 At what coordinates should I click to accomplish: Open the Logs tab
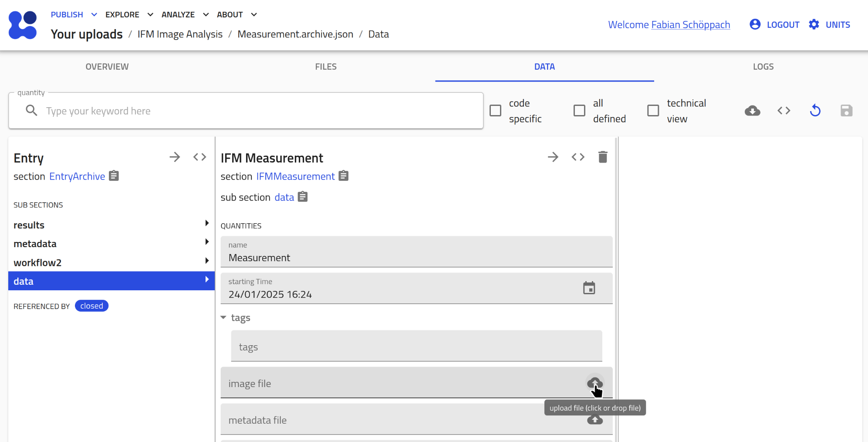(763, 67)
